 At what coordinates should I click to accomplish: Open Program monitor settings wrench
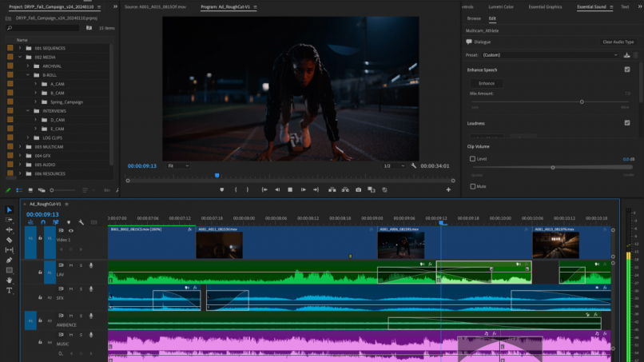point(414,166)
